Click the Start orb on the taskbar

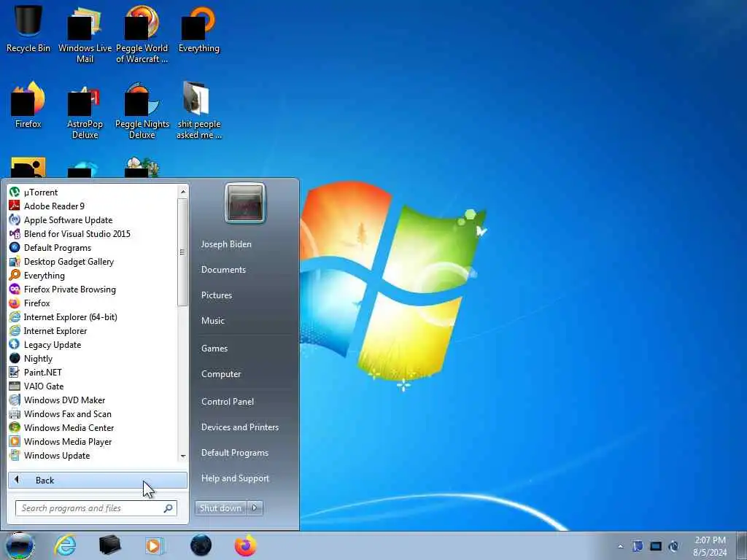[x=20, y=545]
